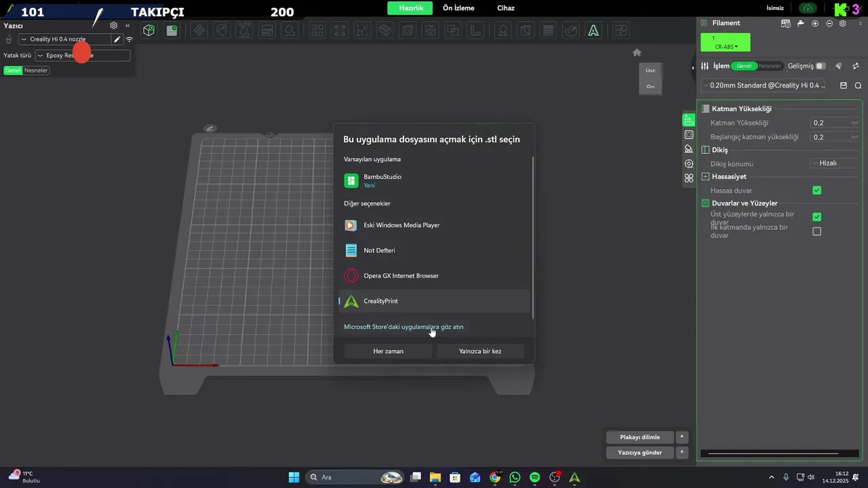Viewport: 868px width, 488px height.
Task: Click the cloud upload icon at top
Action: click(807, 8)
